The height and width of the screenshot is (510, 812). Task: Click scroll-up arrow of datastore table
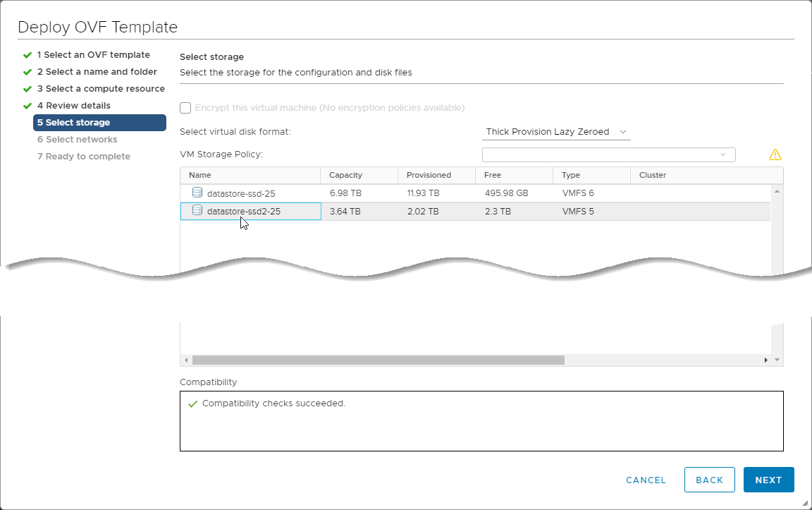[x=777, y=191]
